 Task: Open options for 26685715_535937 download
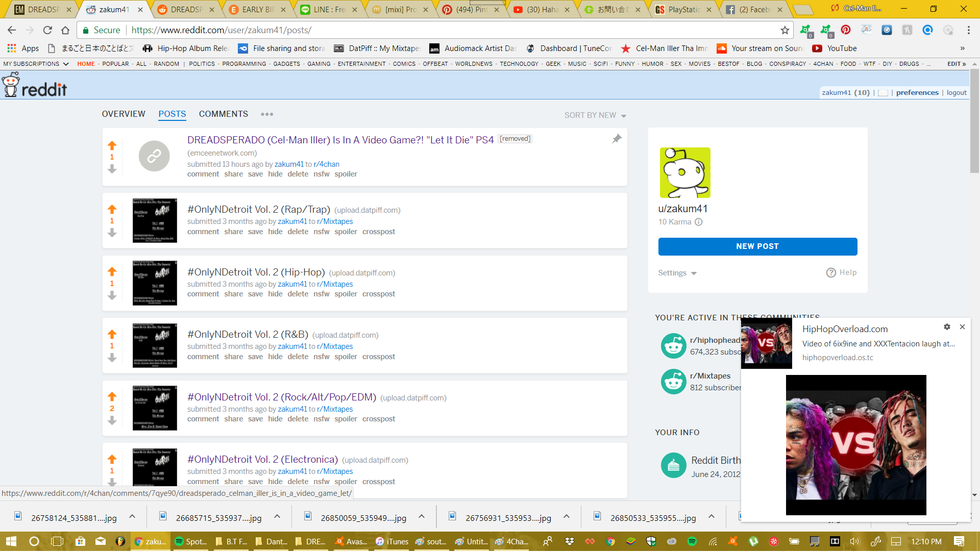coord(277,516)
